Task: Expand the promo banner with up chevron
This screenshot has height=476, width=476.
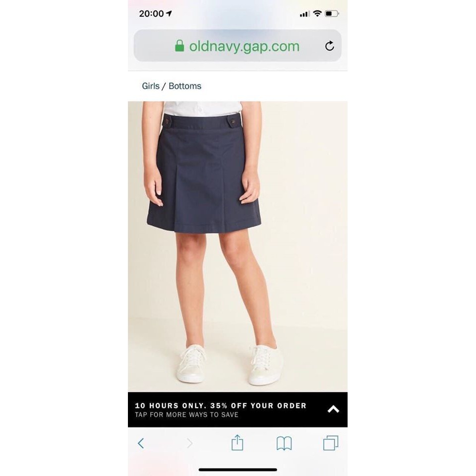Action: 333,409
